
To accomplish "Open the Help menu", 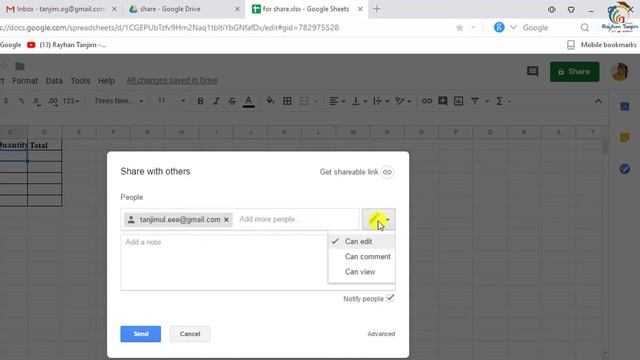I will point(106,81).
